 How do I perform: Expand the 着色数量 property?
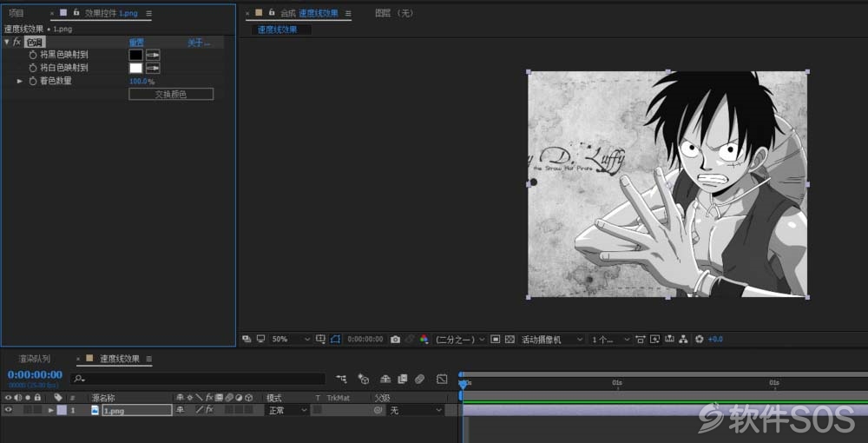pos(20,81)
